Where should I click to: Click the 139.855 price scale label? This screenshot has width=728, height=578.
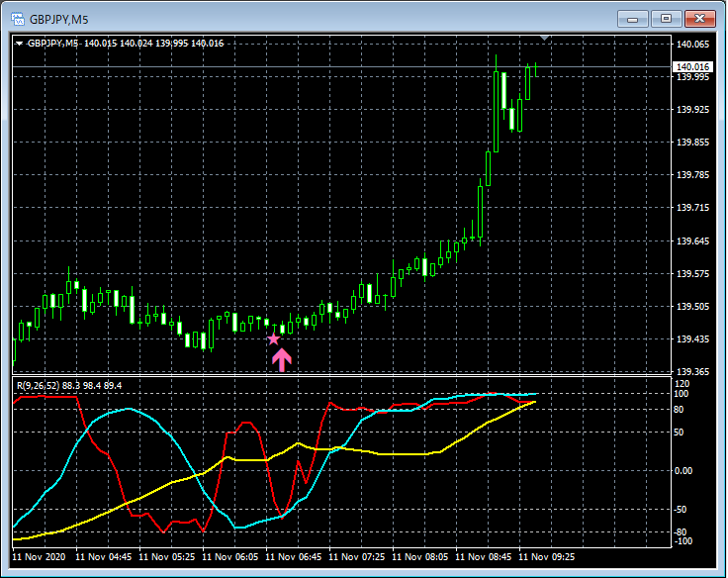pos(692,143)
